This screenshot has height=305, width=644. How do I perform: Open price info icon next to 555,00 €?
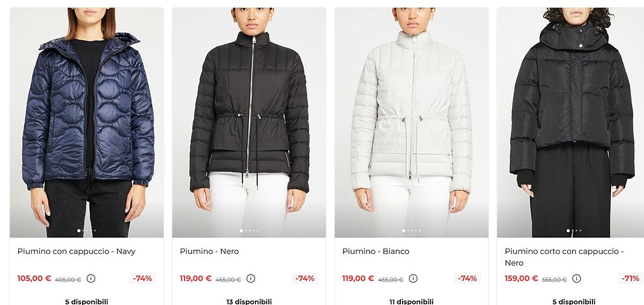(576, 279)
